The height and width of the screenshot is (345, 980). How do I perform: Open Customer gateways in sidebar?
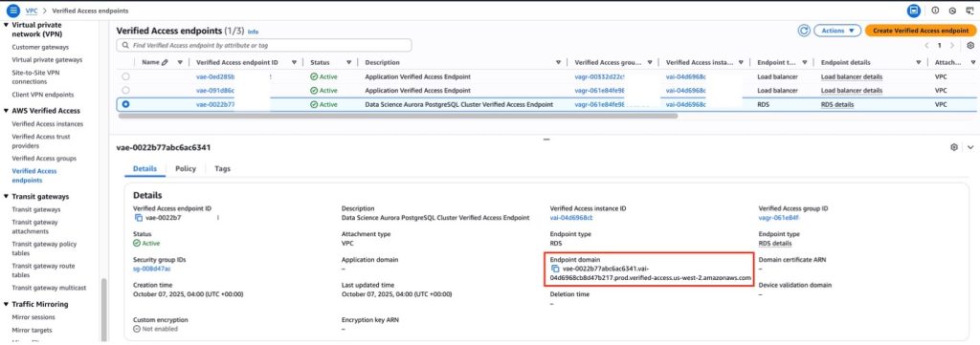[40, 48]
